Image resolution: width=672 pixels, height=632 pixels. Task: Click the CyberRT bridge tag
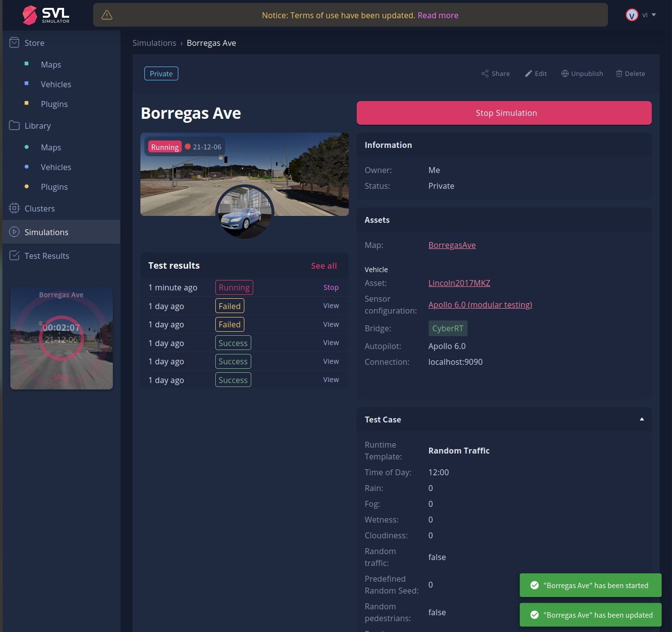pos(448,328)
